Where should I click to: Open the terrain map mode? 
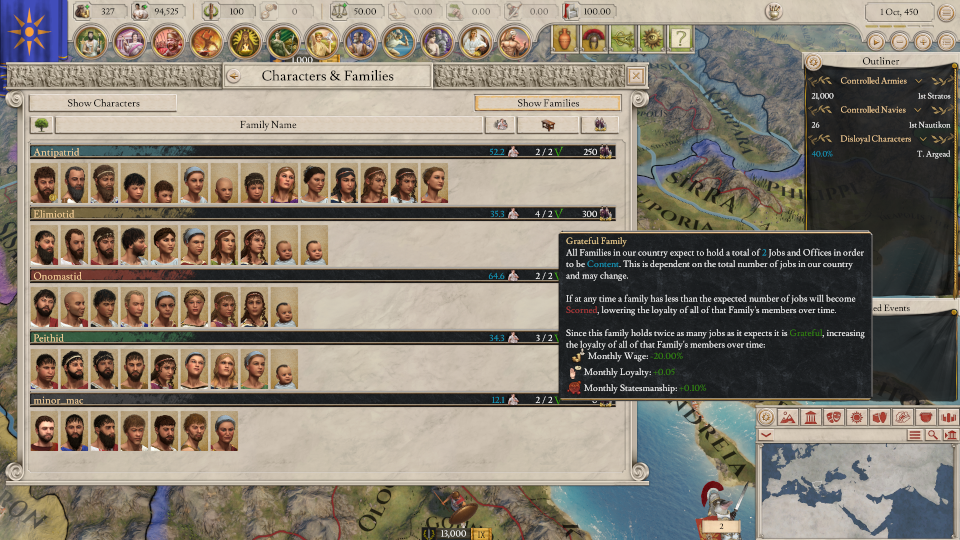pos(788,418)
